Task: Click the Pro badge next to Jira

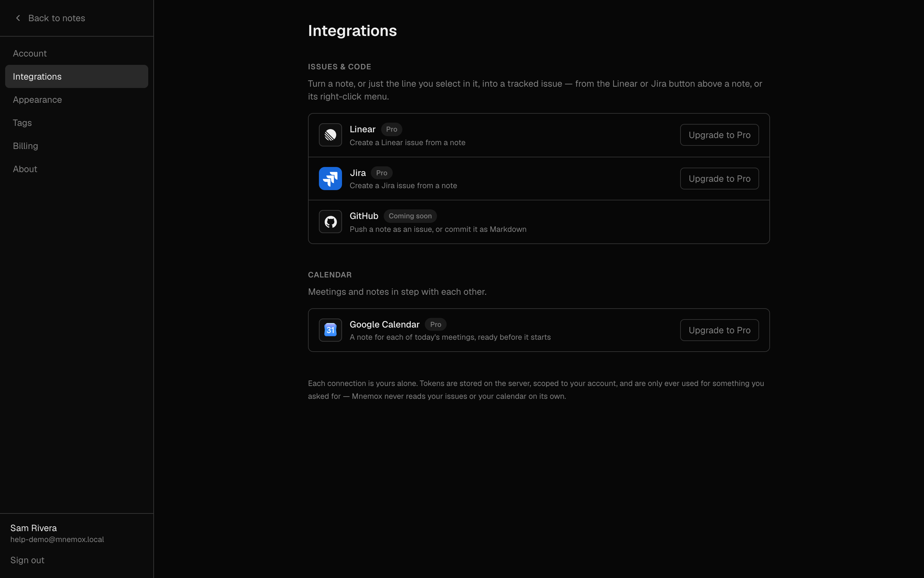Action: click(x=381, y=173)
